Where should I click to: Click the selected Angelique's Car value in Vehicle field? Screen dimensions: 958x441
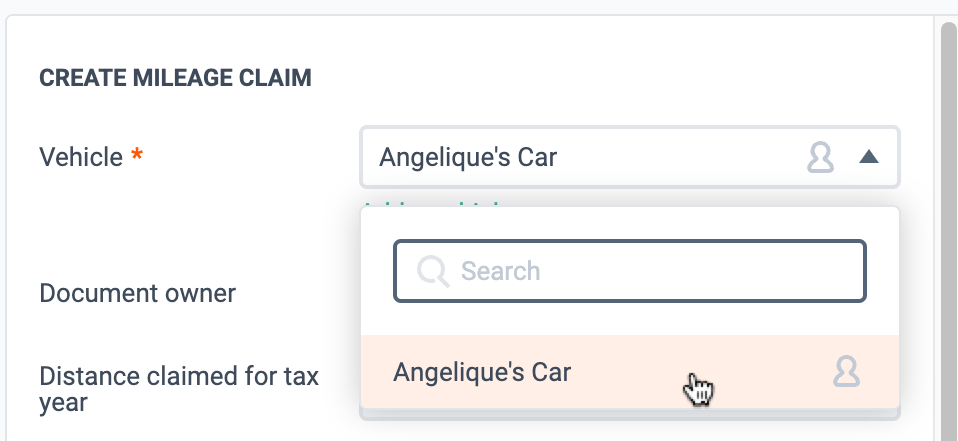click(468, 158)
